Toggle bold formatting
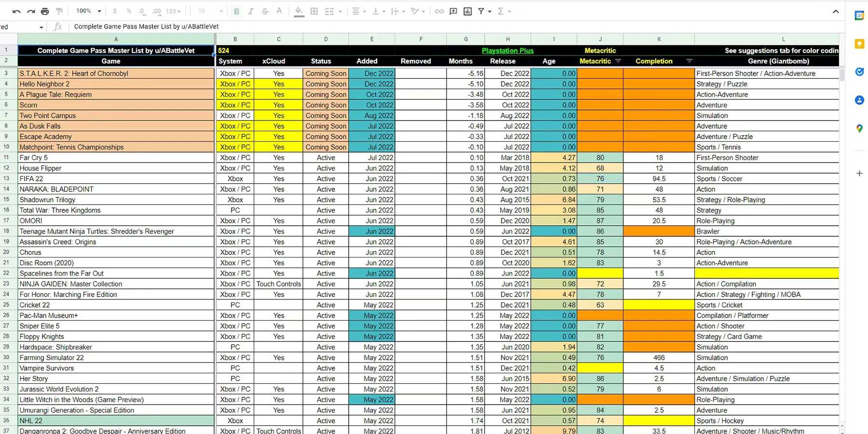Screen dimensions: 868x434 pos(236,11)
